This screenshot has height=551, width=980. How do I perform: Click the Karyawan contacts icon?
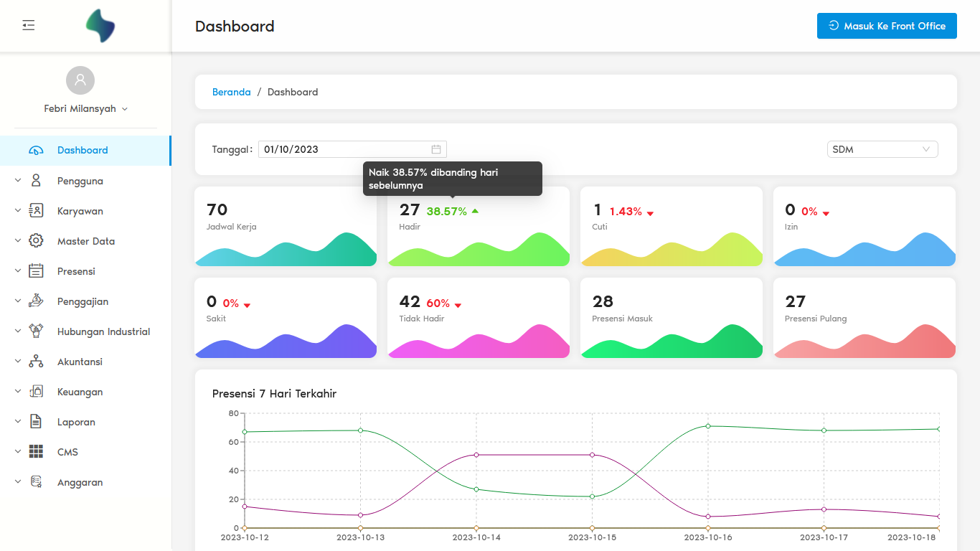pyautogui.click(x=36, y=211)
